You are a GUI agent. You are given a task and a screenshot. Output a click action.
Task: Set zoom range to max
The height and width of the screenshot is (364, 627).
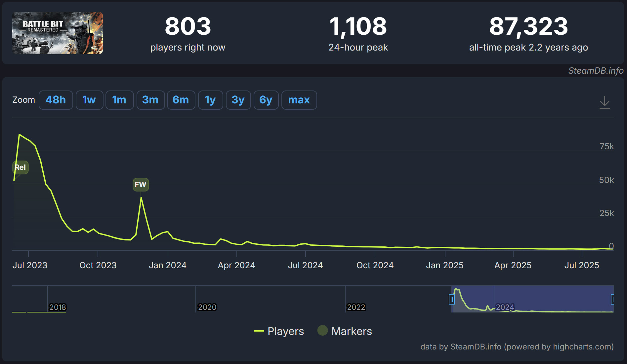[299, 100]
